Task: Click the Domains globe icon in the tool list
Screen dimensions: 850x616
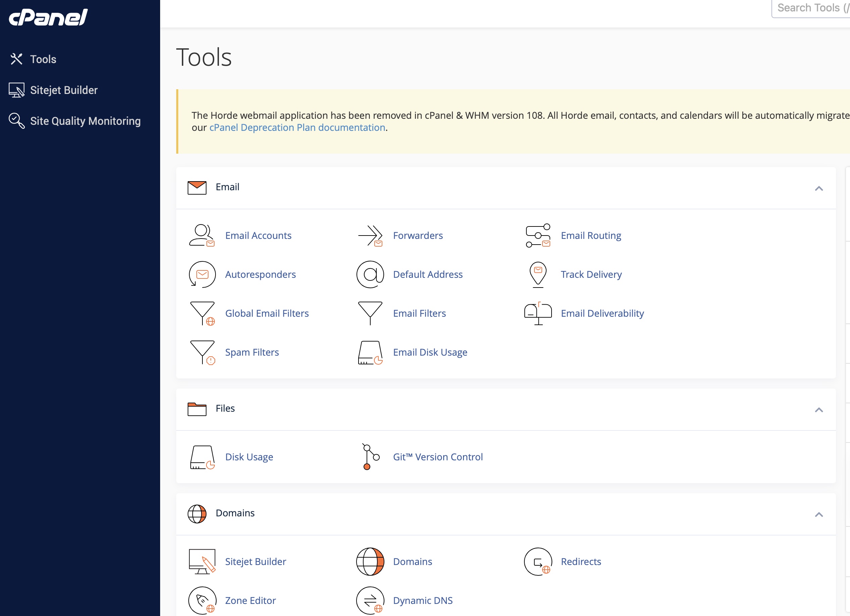Action: click(x=370, y=562)
